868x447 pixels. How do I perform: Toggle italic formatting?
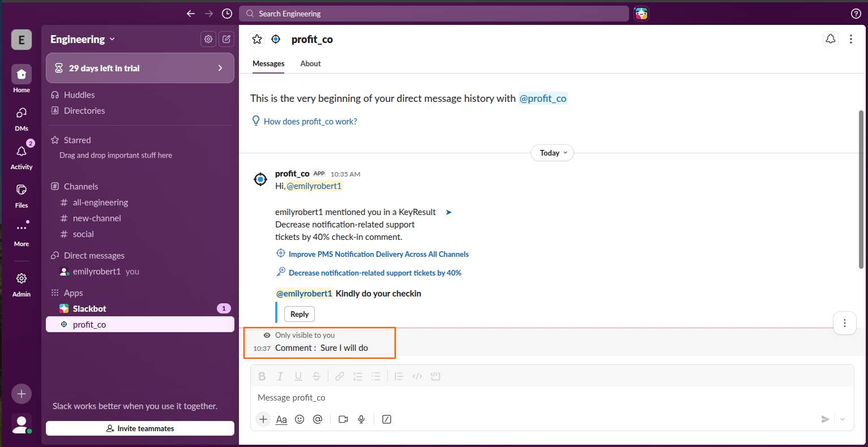[280, 376]
